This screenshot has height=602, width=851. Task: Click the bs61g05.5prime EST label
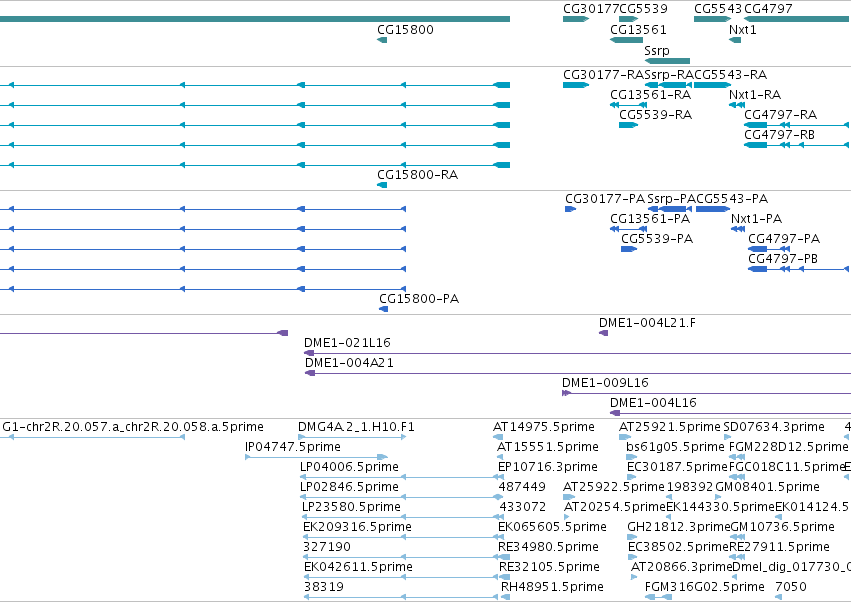point(675,447)
